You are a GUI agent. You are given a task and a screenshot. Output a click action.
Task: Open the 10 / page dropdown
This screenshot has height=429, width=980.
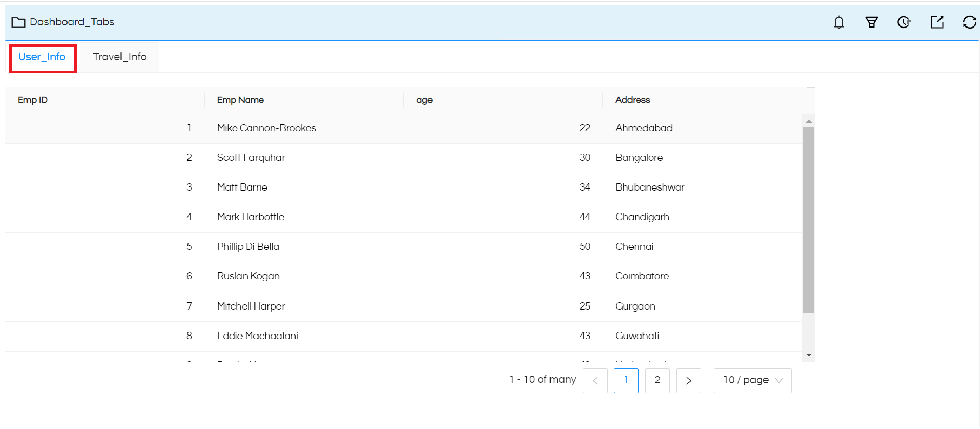tap(753, 381)
